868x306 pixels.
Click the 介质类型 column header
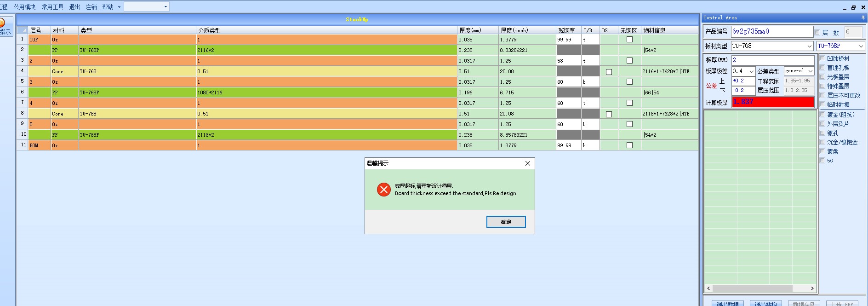coord(326,30)
